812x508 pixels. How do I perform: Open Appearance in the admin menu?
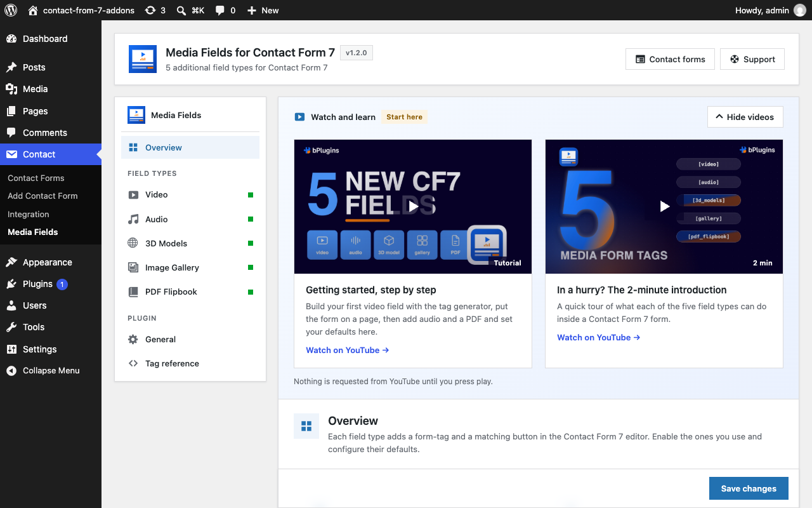(51, 262)
